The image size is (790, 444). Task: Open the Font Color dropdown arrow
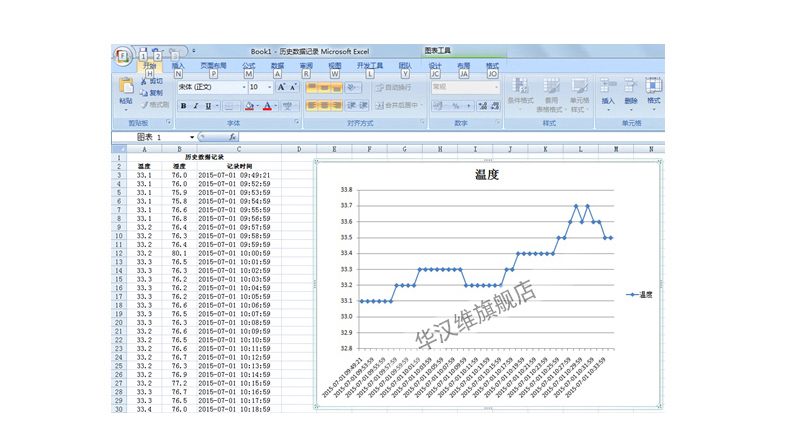point(276,106)
